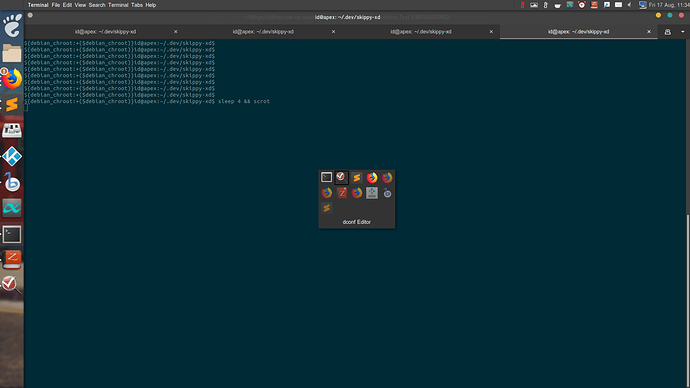The height and width of the screenshot is (388, 690).
Task: Click the yellow minimize button of the terminal
Action: (x=658, y=15)
